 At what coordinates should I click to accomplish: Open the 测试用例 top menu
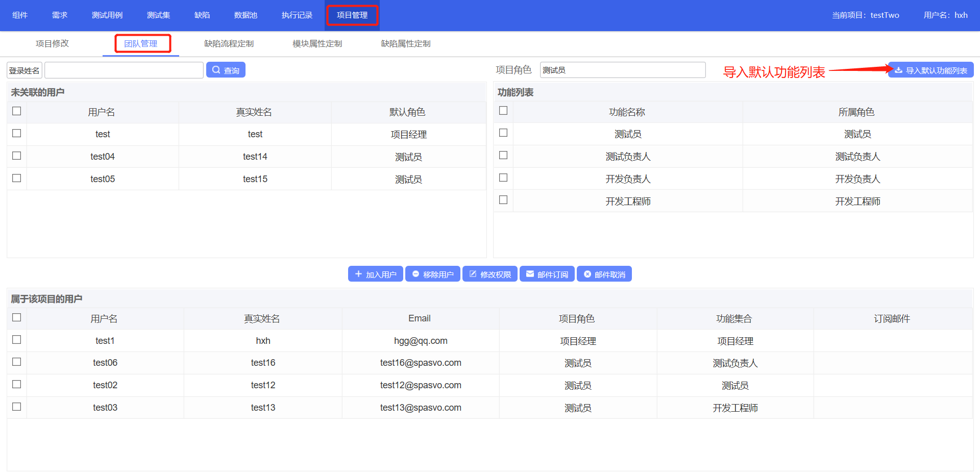(x=107, y=15)
